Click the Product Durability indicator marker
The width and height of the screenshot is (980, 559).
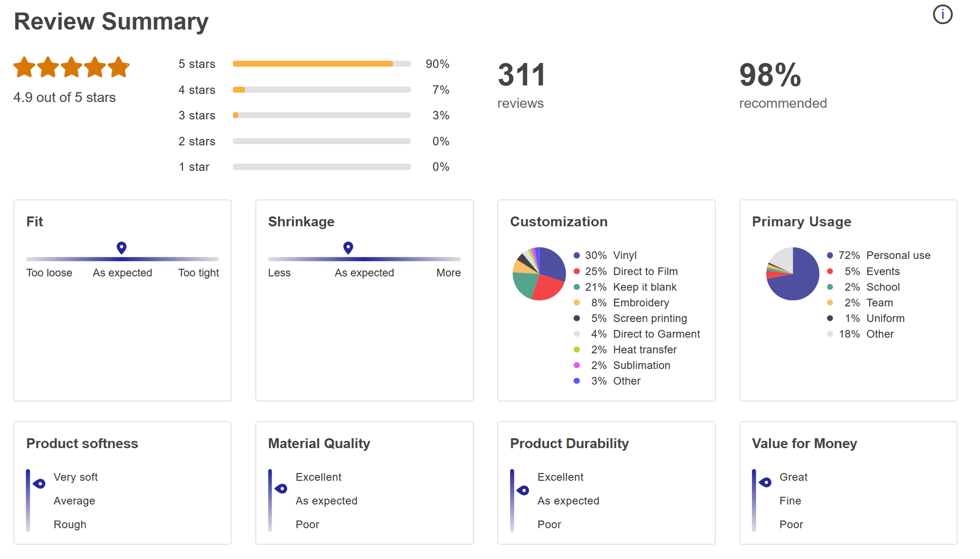[523, 490]
